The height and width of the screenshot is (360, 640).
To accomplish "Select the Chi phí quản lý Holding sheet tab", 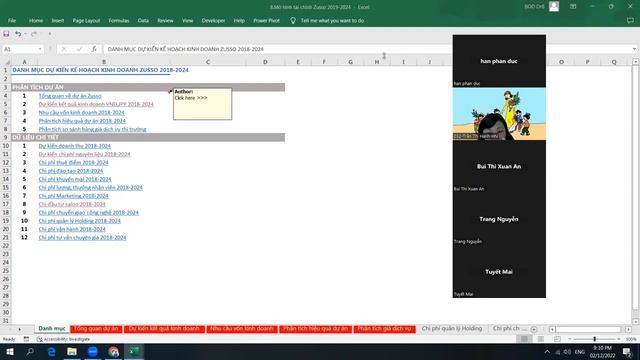I will click(x=451, y=329).
